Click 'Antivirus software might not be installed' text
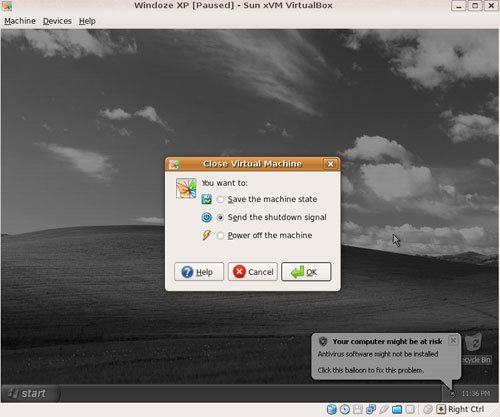Image resolution: width=500 pixels, height=417 pixels. [378, 354]
